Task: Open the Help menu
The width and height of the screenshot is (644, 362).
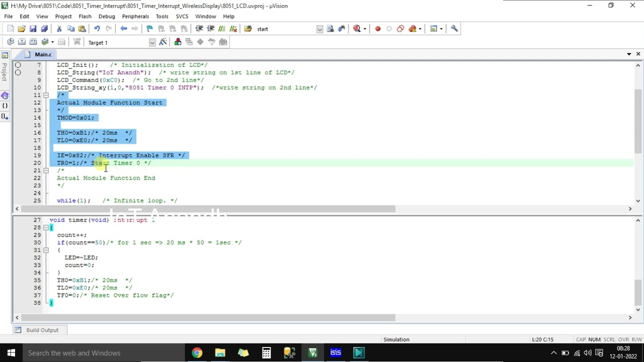Action: (x=228, y=16)
